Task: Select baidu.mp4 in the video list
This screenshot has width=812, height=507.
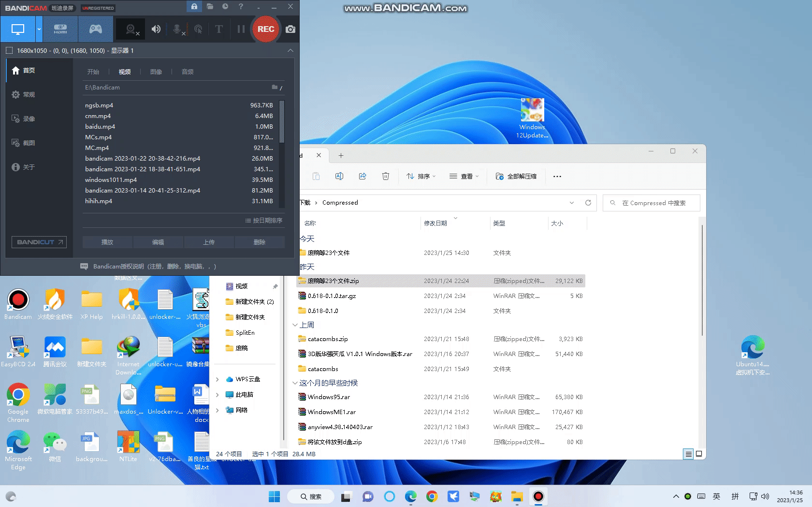Action: coord(179,127)
